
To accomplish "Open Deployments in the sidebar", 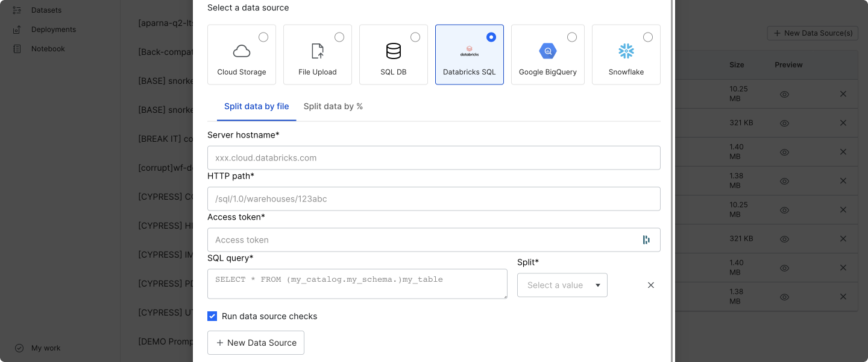I will click(54, 30).
